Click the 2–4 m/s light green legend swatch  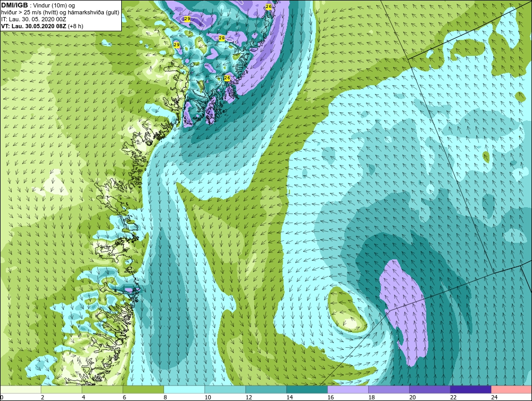pyautogui.click(x=61, y=389)
